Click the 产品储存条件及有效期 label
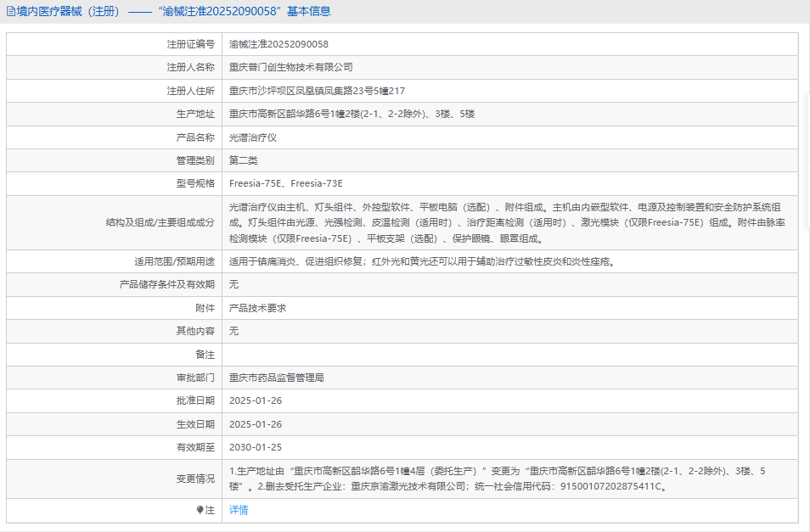 tap(167, 284)
